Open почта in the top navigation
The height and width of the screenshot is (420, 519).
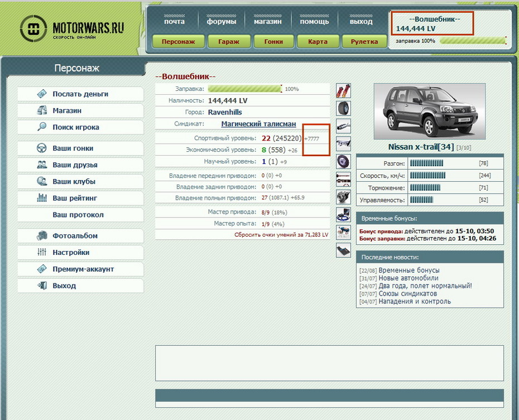(175, 22)
